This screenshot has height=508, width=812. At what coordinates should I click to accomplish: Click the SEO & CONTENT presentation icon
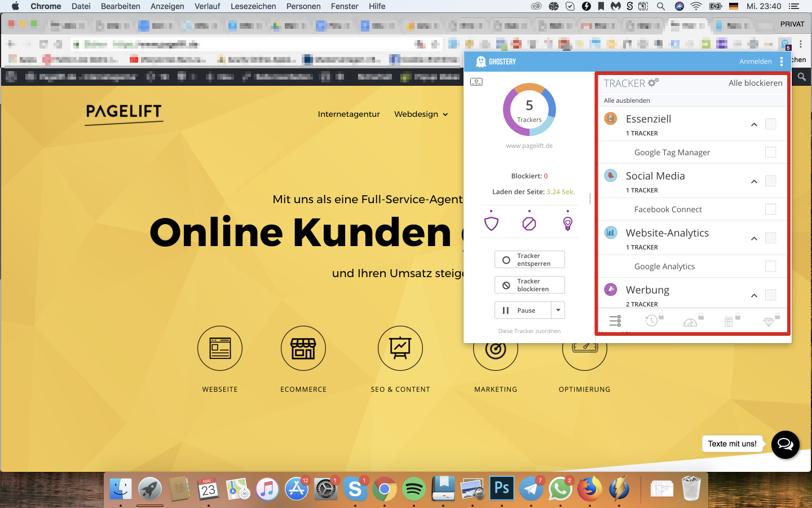pos(400,348)
